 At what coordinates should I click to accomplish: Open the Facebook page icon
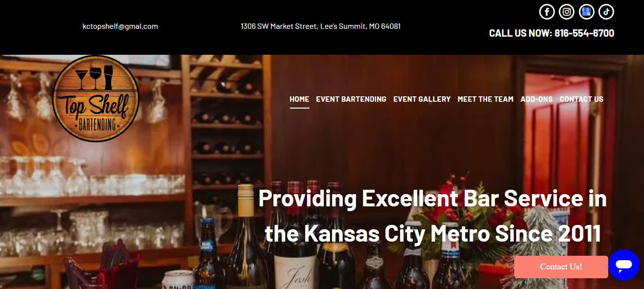tap(547, 11)
